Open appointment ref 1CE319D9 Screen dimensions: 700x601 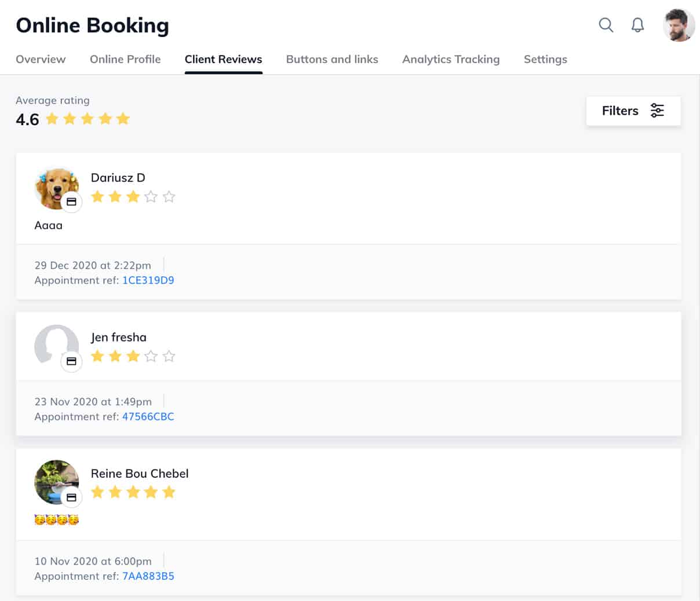[148, 280]
